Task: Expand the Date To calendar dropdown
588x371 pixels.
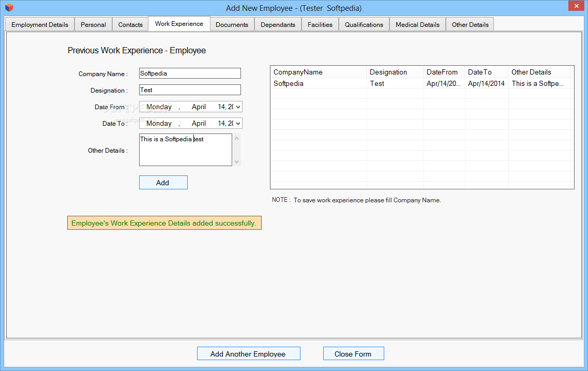Action: pyautogui.click(x=238, y=124)
